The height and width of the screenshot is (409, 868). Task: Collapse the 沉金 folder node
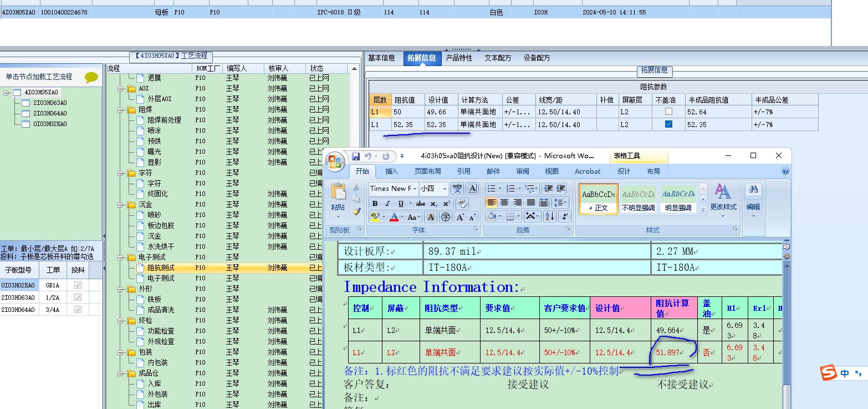point(120,205)
